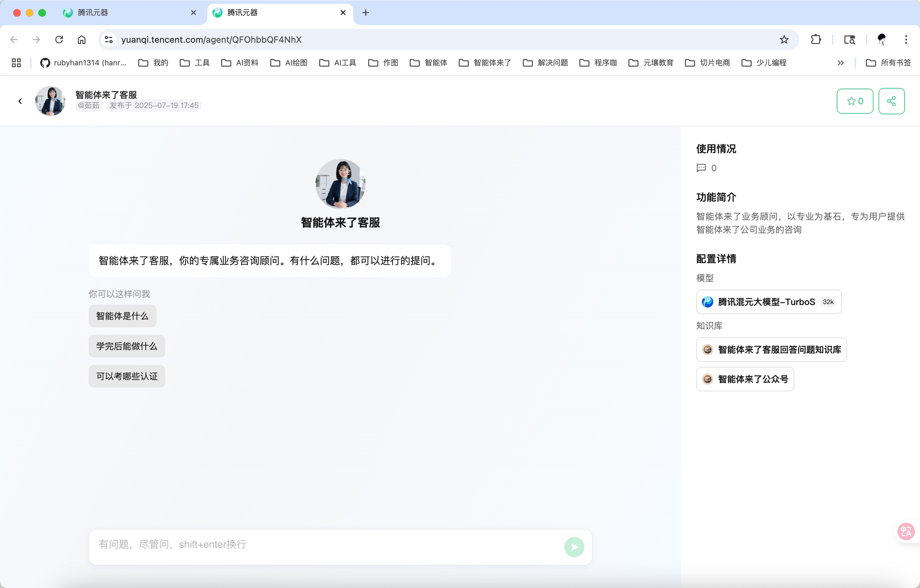Open the 智能体来了公众号 knowledge base

click(745, 379)
